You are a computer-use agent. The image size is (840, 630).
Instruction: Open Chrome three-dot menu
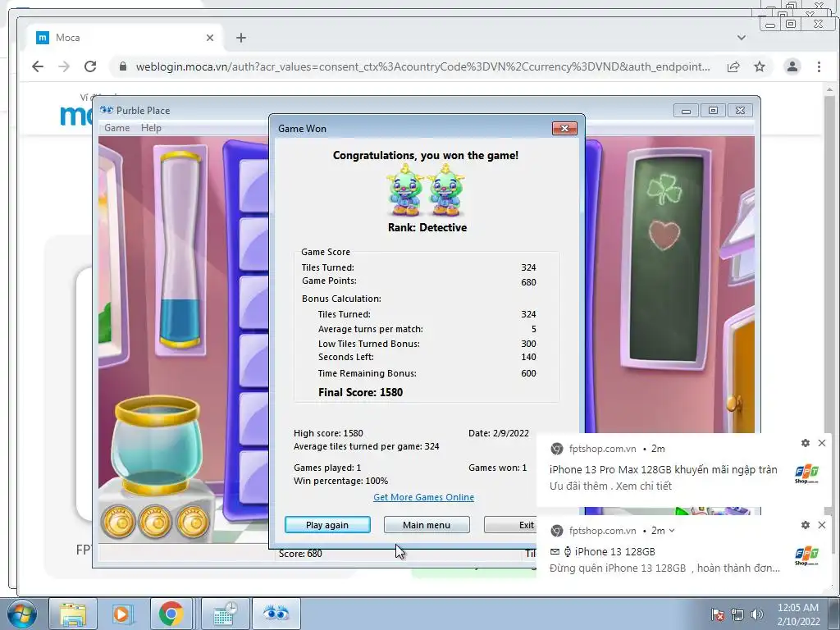coord(819,66)
